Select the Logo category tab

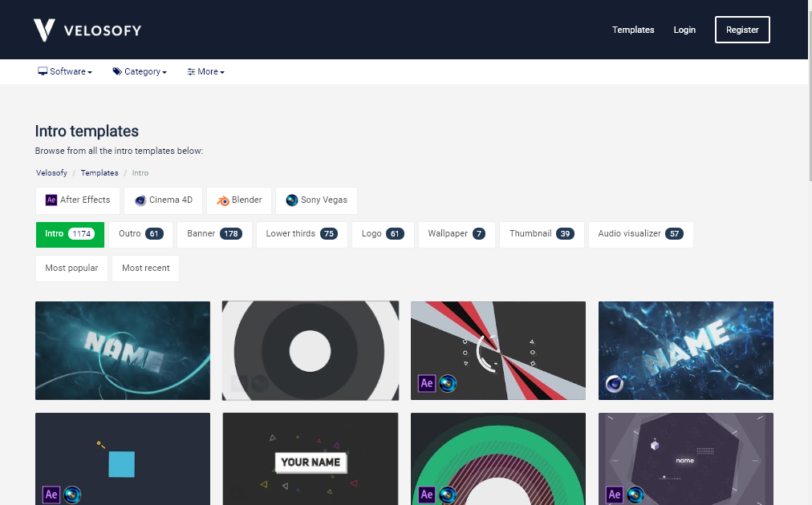(x=383, y=234)
